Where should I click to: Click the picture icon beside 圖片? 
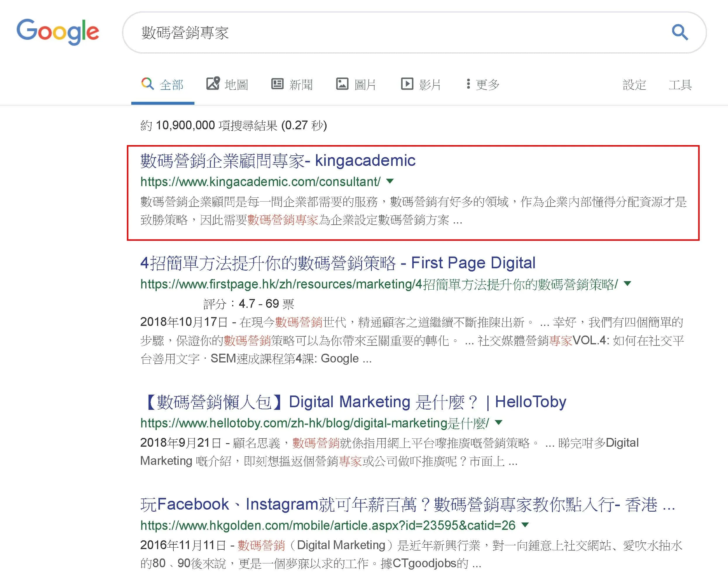[342, 84]
